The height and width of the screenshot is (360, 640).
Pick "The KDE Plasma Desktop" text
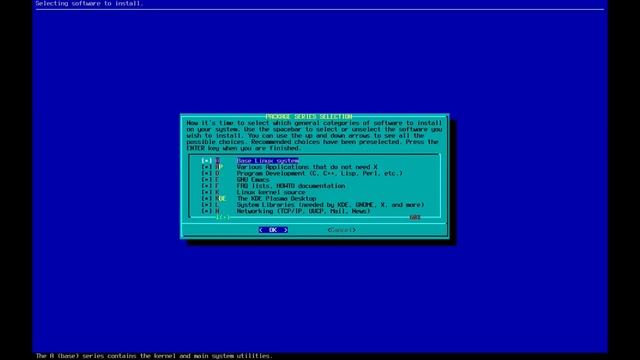coord(276,198)
